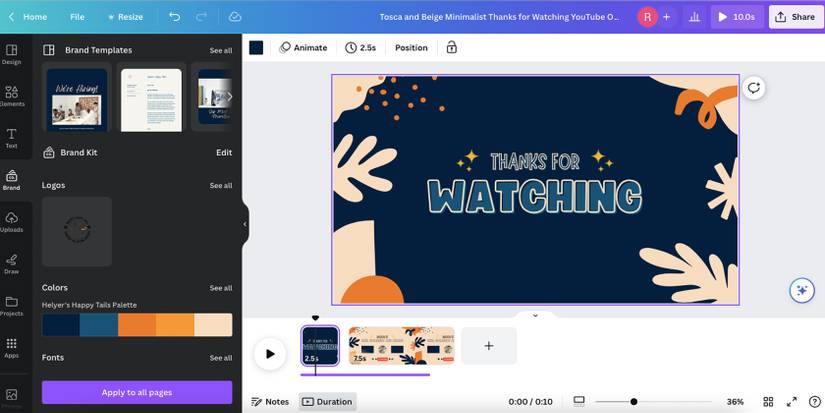
Task: Open the Uploads sidebar tab
Action: coord(11,223)
